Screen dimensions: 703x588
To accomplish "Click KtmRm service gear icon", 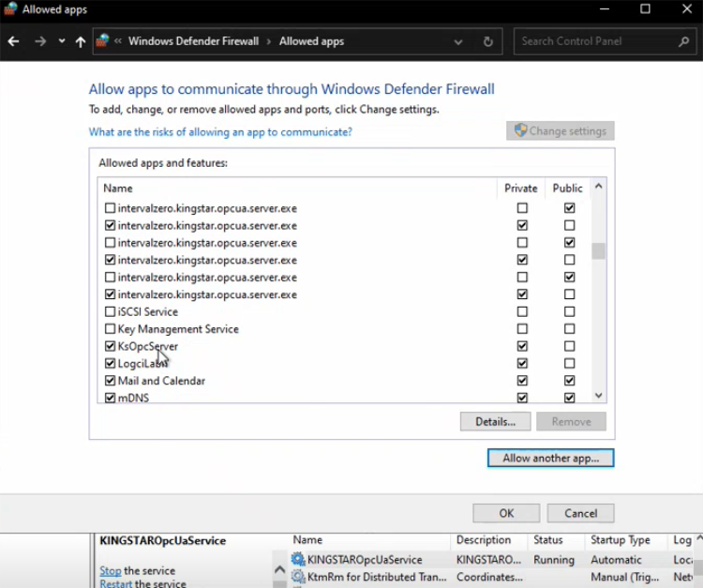I will click(x=298, y=577).
